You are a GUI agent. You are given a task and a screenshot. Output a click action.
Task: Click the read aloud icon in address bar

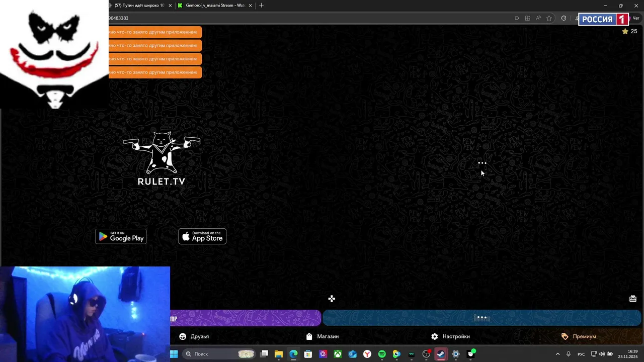(x=538, y=18)
